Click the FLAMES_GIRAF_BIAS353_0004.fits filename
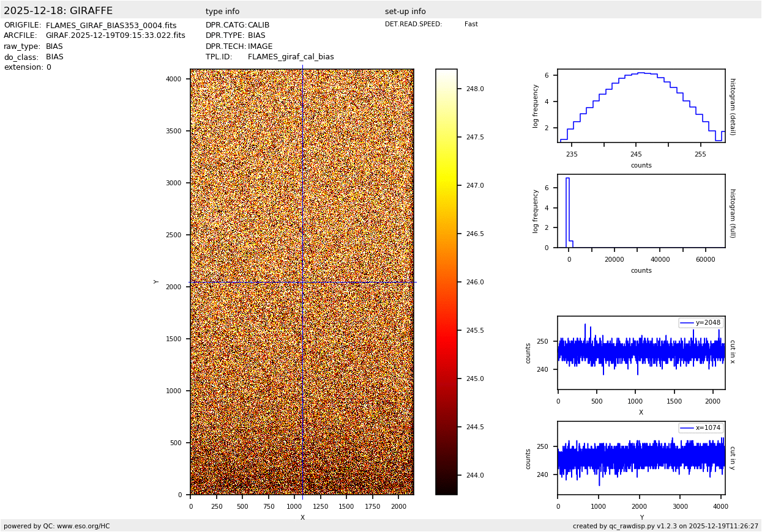Viewport: 762px width, 532px height. [111, 26]
